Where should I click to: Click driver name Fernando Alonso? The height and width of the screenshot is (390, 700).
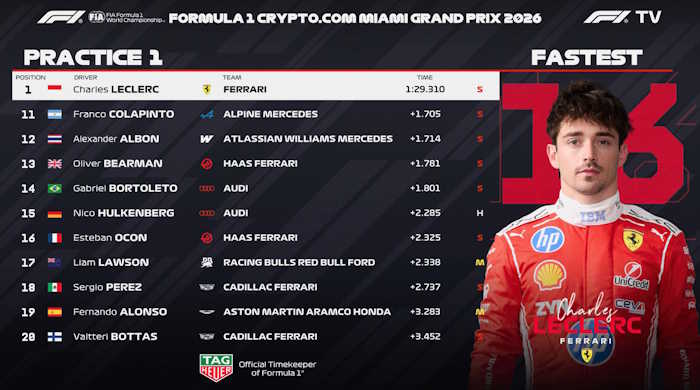click(x=120, y=312)
